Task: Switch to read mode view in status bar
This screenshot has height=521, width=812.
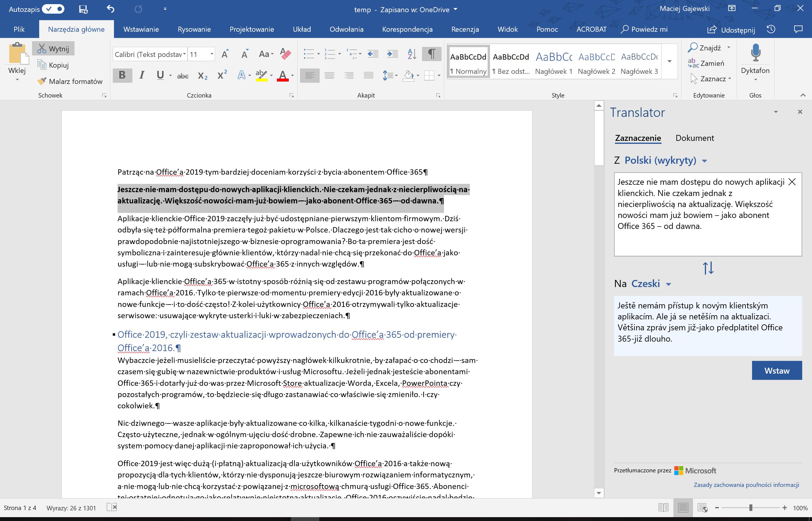Action: tap(663, 507)
